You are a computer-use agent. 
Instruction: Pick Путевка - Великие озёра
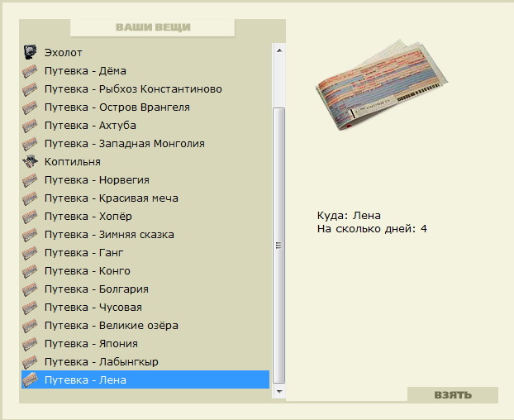click(x=145, y=326)
